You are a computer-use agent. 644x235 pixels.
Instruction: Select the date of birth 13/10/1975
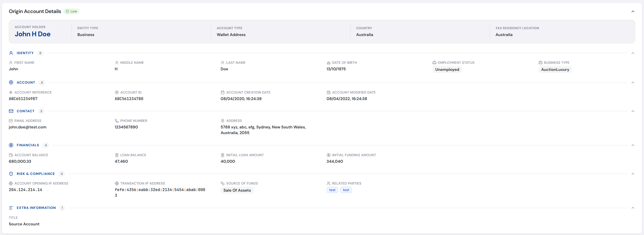click(336, 69)
